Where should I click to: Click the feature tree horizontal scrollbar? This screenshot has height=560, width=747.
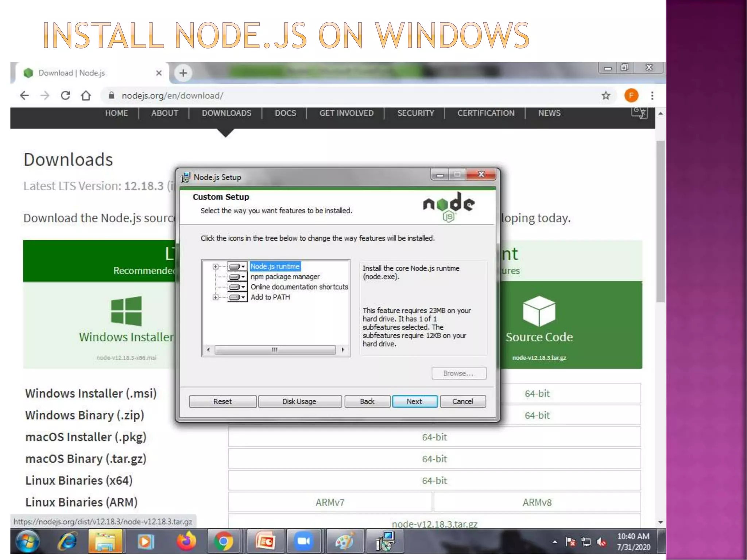(275, 350)
